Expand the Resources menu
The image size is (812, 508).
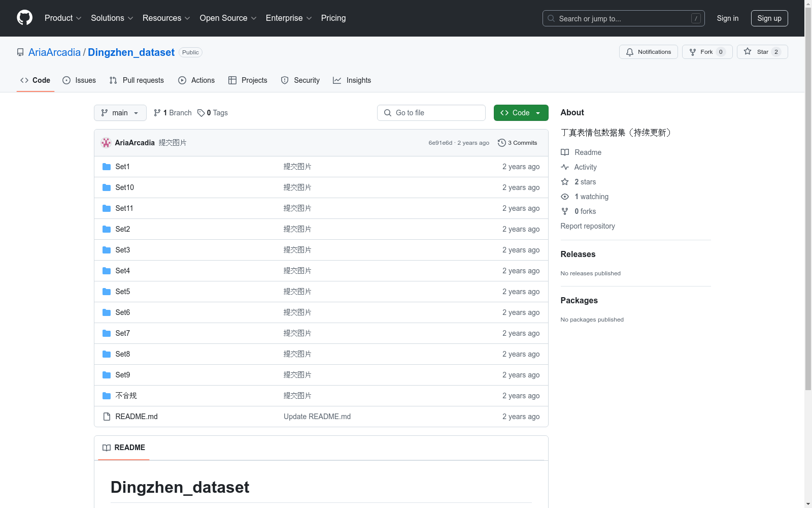166,18
